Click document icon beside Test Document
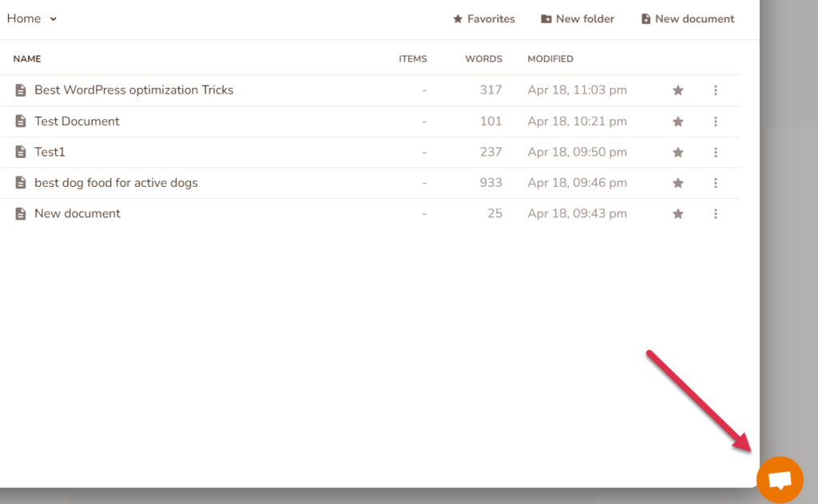Screen dimensions: 818x504 point(21,121)
